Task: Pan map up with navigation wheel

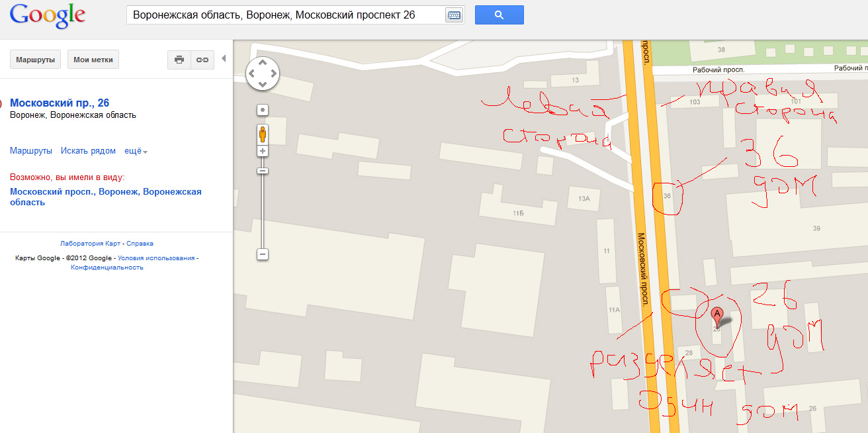Action: point(263,63)
